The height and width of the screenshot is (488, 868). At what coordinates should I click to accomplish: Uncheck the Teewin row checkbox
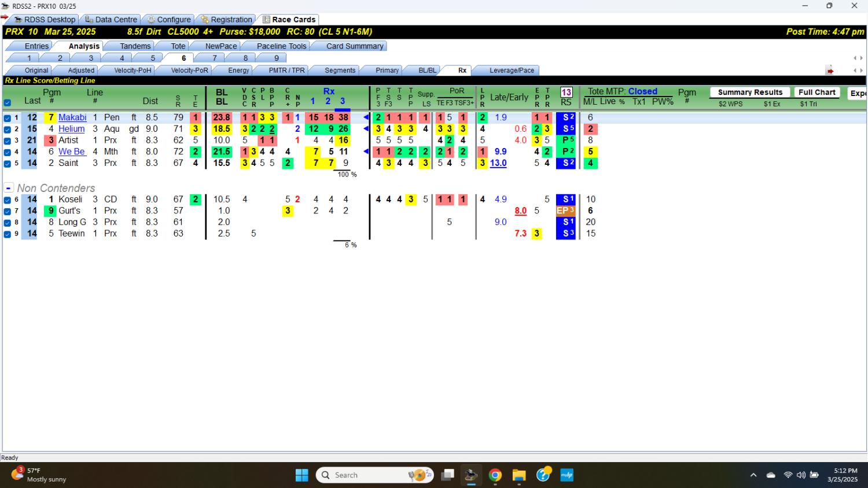tap(8, 234)
